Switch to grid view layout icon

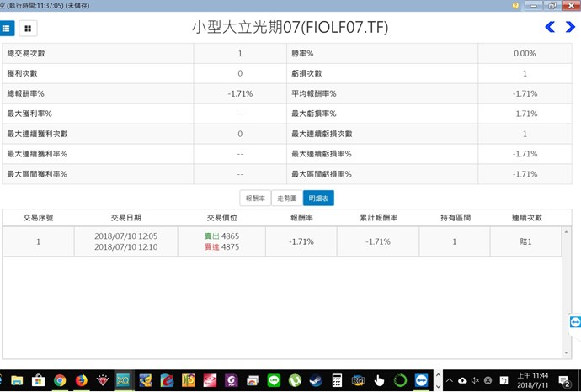pos(28,28)
